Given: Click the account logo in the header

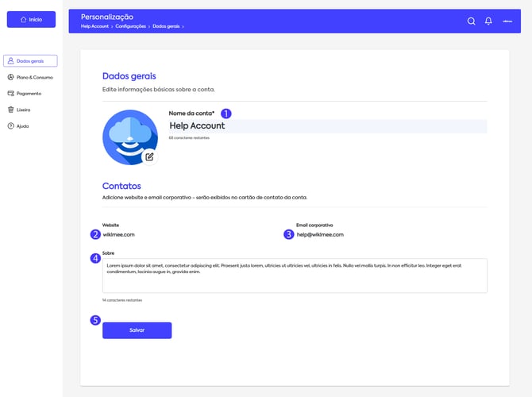Looking at the screenshot, I should [507, 21].
